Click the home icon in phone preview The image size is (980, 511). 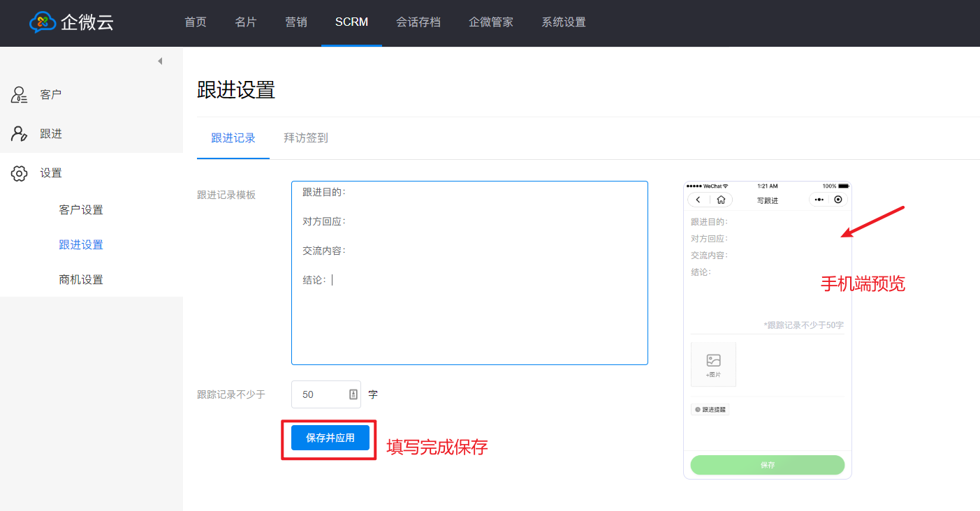(x=721, y=200)
